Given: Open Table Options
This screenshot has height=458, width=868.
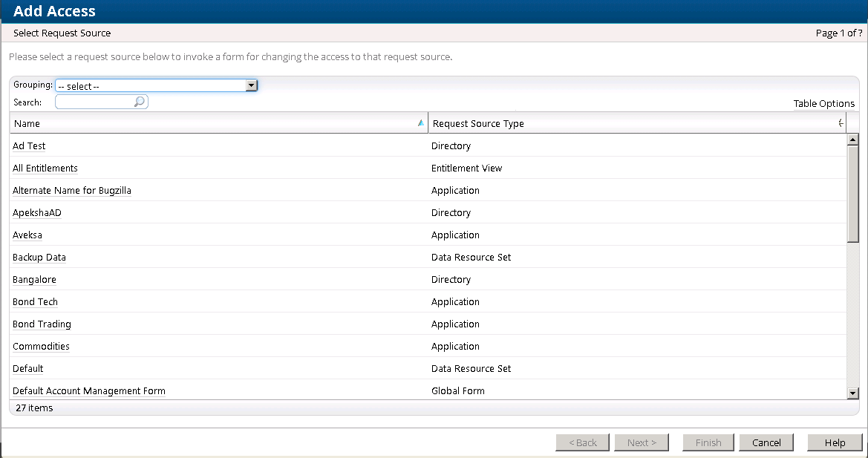Looking at the screenshot, I should (823, 103).
